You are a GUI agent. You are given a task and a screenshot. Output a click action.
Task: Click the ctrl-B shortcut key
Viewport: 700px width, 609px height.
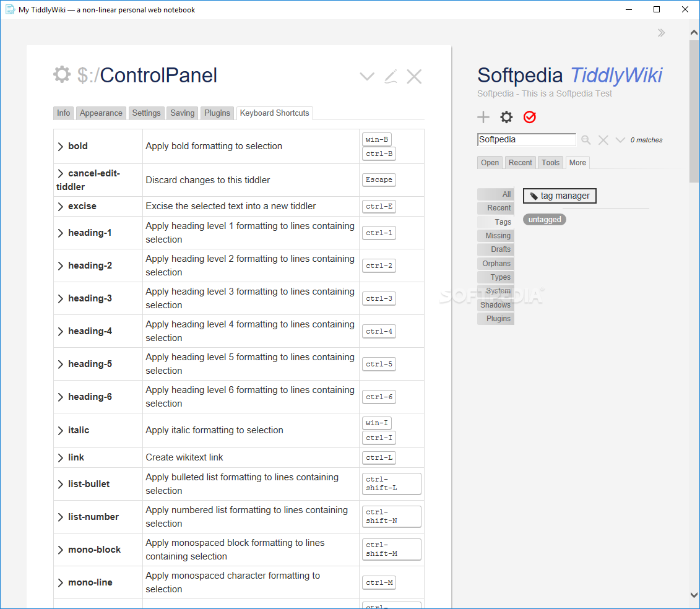click(379, 153)
